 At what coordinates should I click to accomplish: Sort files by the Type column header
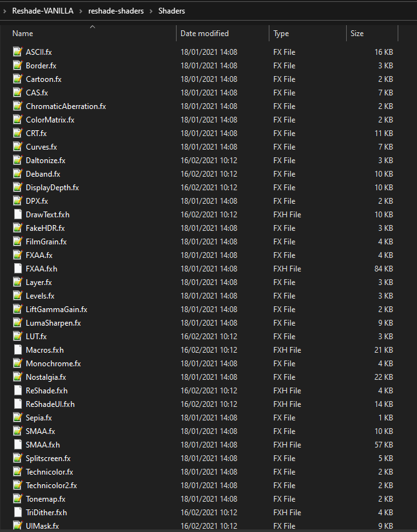click(281, 34)
